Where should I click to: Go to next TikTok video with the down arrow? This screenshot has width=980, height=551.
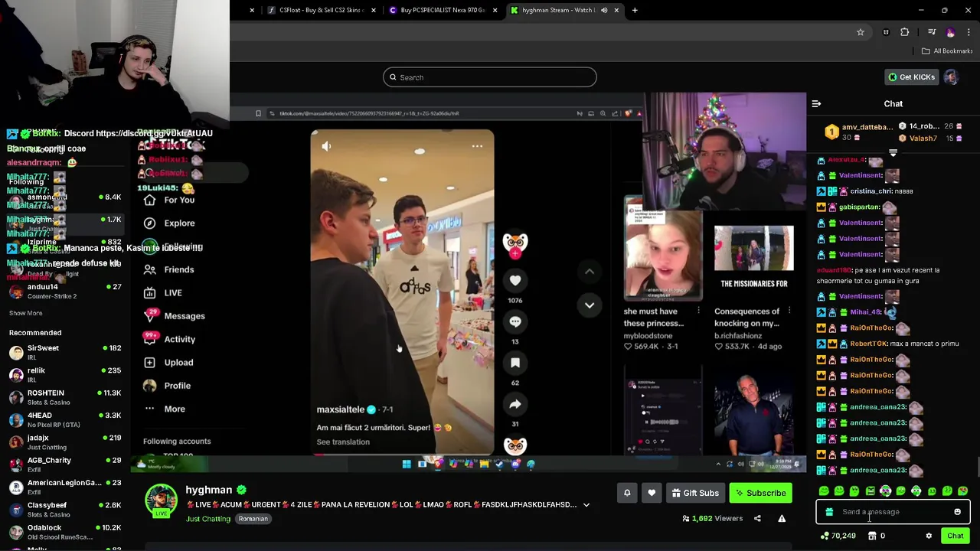click(590, 305)
